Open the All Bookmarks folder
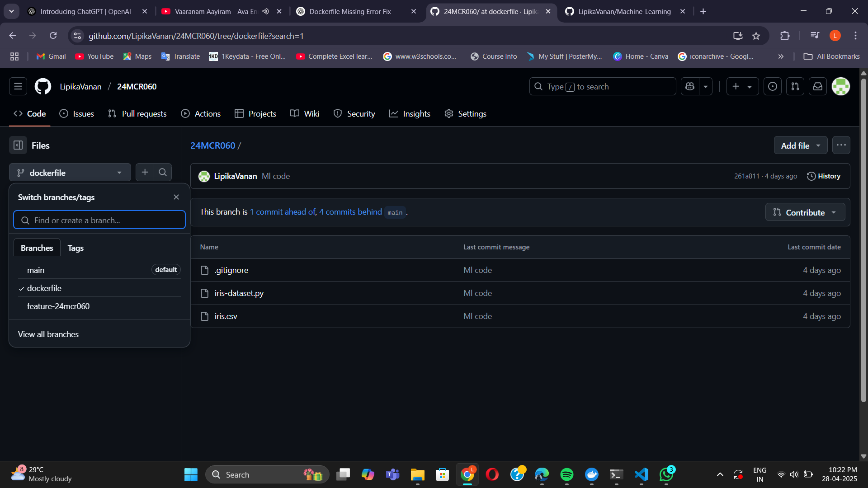Screen dimensions: 868x488 click(x=832, y=56)
